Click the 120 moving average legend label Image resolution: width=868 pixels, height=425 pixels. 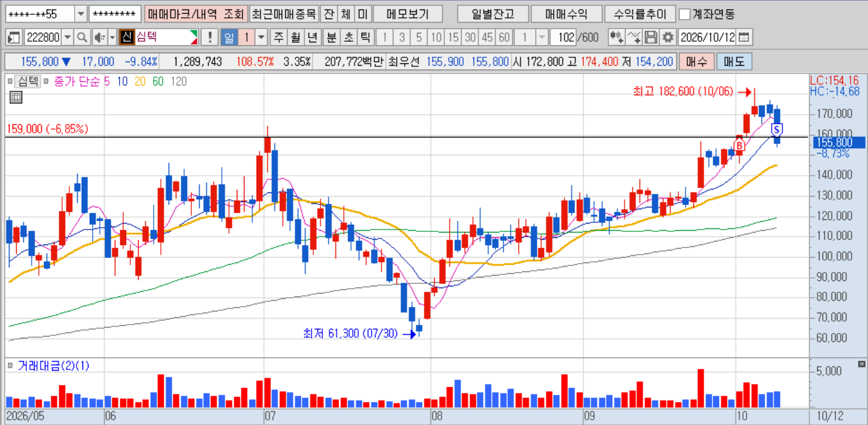pos(179,81)
